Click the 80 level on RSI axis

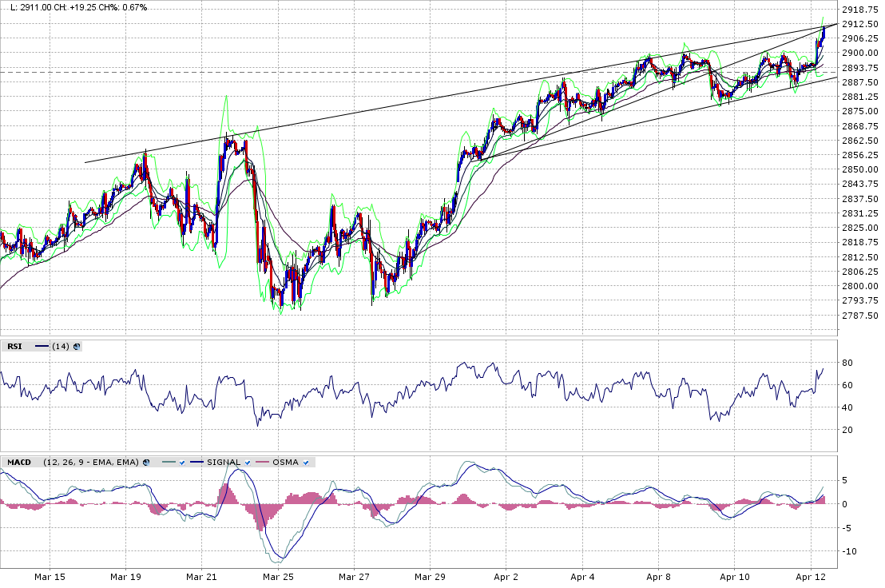847,364
